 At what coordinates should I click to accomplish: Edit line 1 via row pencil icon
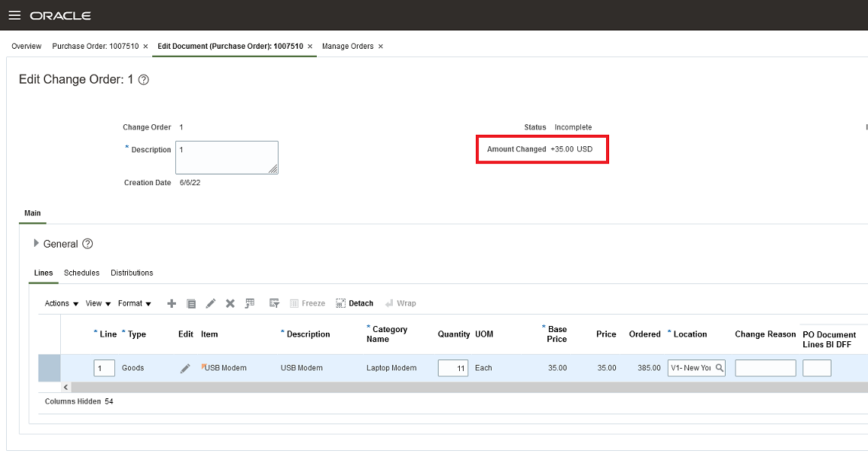(x=186, y=369)
